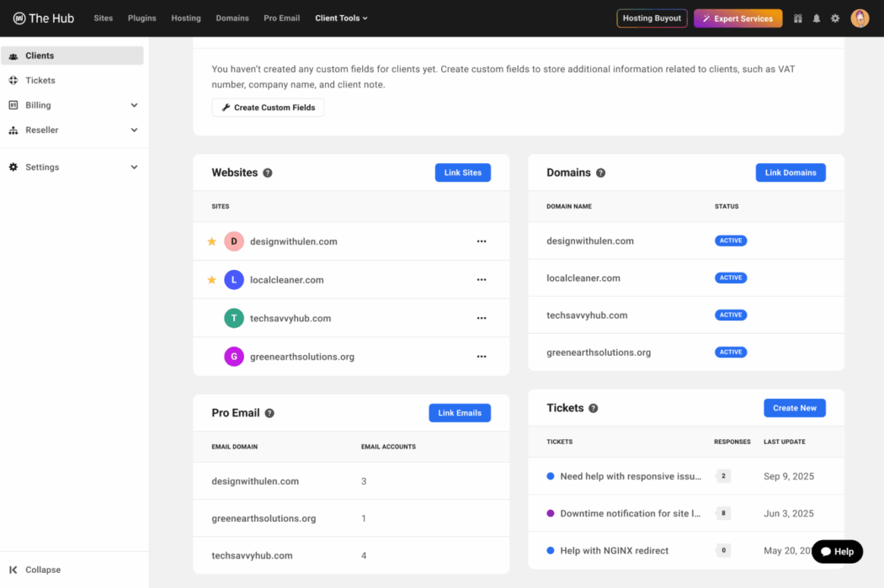Click the Create Custom Fields button

tap(268, 108)
